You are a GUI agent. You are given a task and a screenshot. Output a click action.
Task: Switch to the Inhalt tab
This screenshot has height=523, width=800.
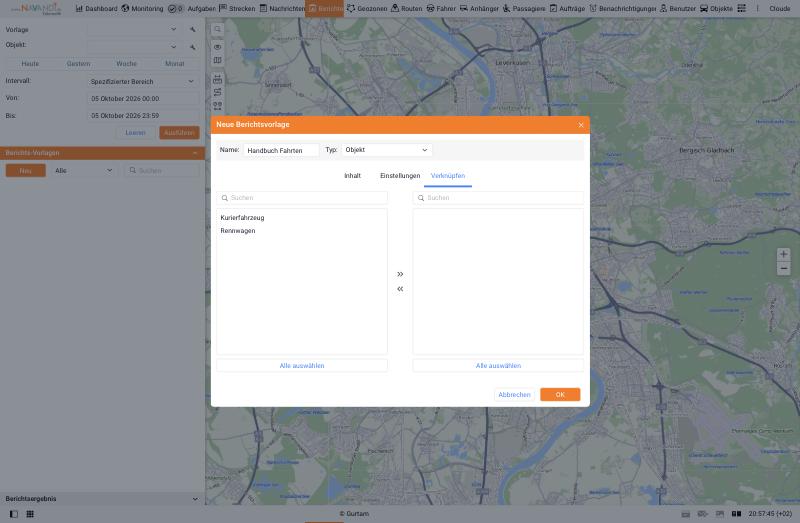[352, 176]
